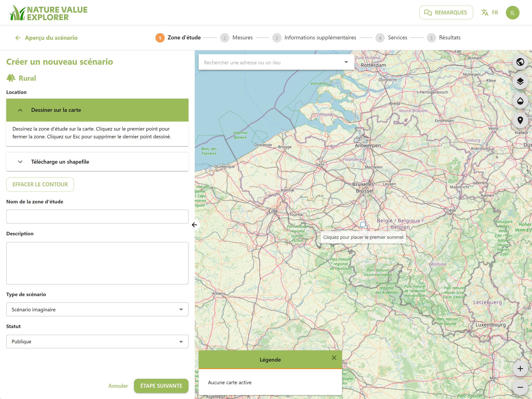Open the Statut dropdown showing Publique

click(x=97, y=342)
